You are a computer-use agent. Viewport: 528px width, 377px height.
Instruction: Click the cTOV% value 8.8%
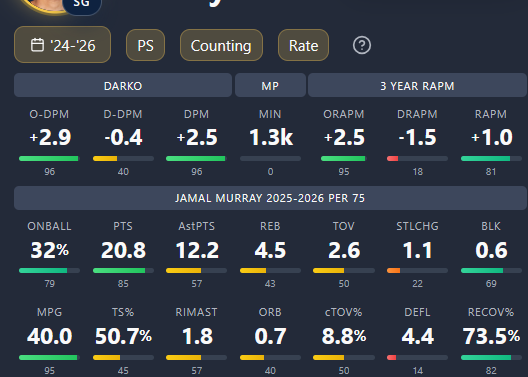coord(344,336)
